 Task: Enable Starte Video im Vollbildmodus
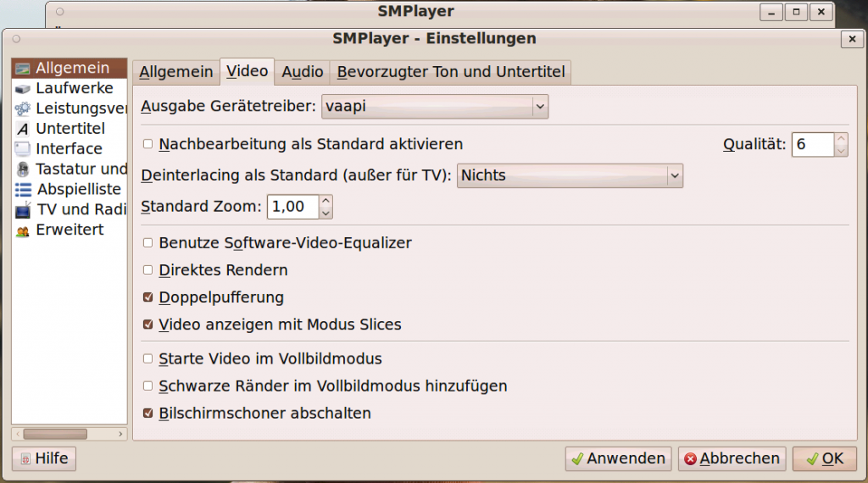coord(147,358)
